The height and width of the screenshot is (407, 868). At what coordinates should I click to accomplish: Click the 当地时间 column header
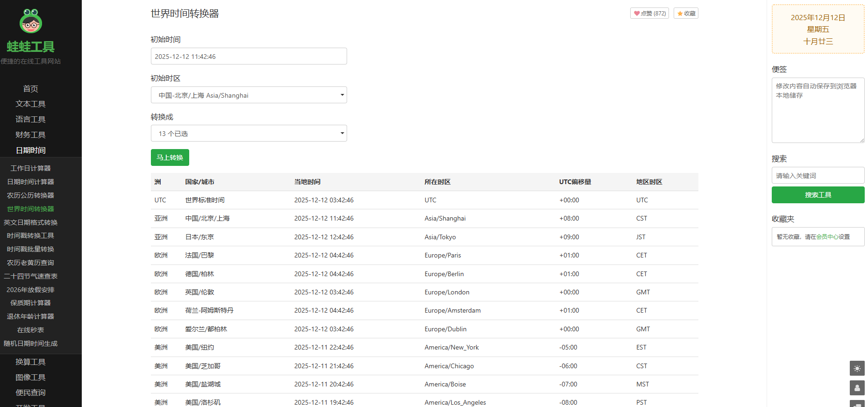[x=307, y=182]
